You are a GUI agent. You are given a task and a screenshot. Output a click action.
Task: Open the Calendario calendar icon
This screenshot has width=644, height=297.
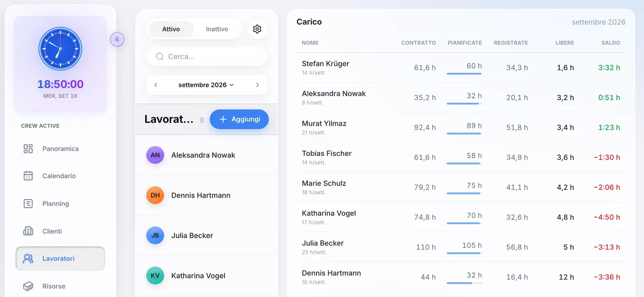pyautogui.click(x=28, y=176)
